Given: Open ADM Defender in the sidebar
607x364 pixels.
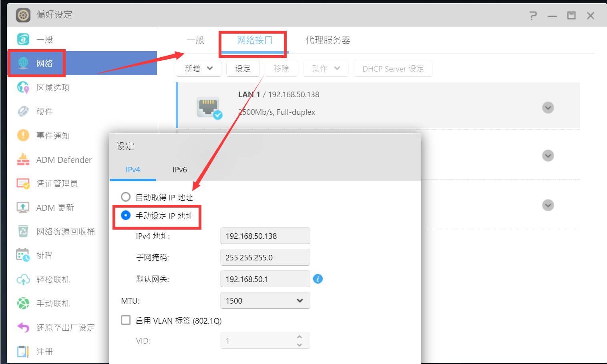Looking at the screenshot, I should coord(64,160).
